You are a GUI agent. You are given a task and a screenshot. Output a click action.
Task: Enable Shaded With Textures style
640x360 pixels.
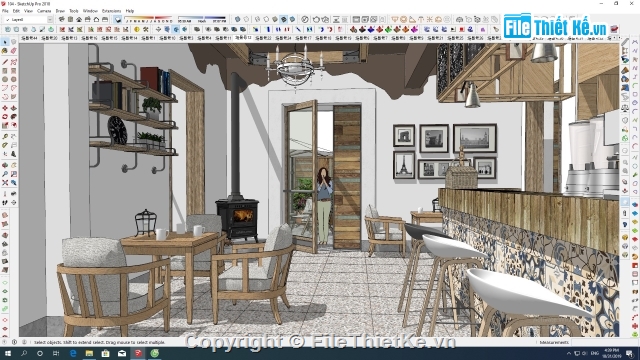tap(284, 19)
